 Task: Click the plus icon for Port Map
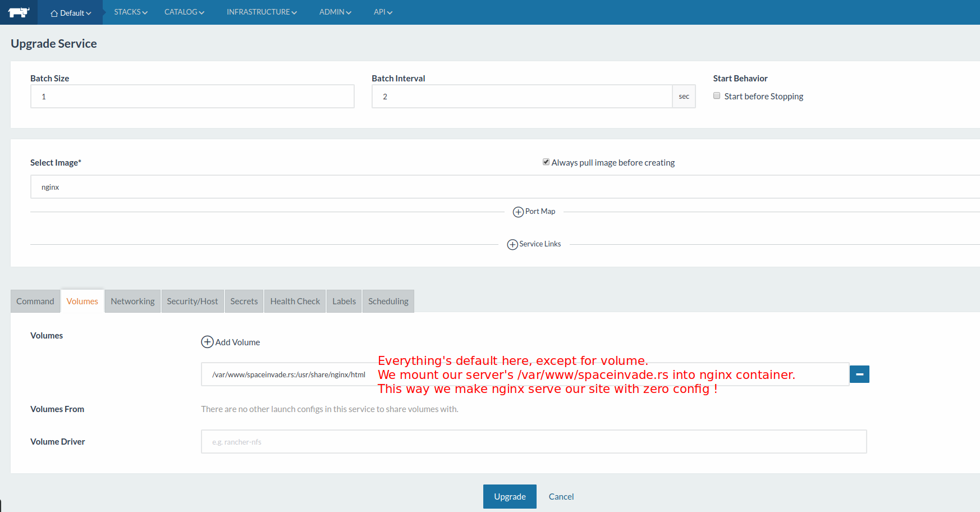click(x=518, y=212)
